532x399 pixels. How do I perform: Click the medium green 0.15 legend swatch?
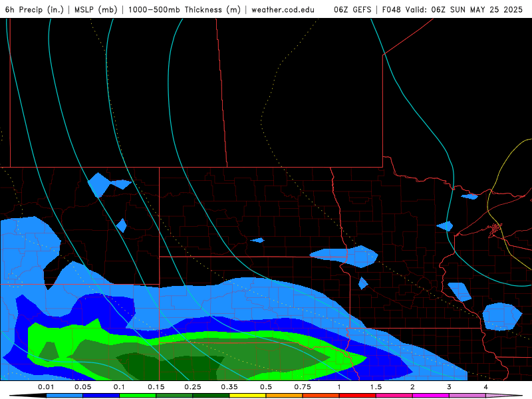[x=174, y=396]
